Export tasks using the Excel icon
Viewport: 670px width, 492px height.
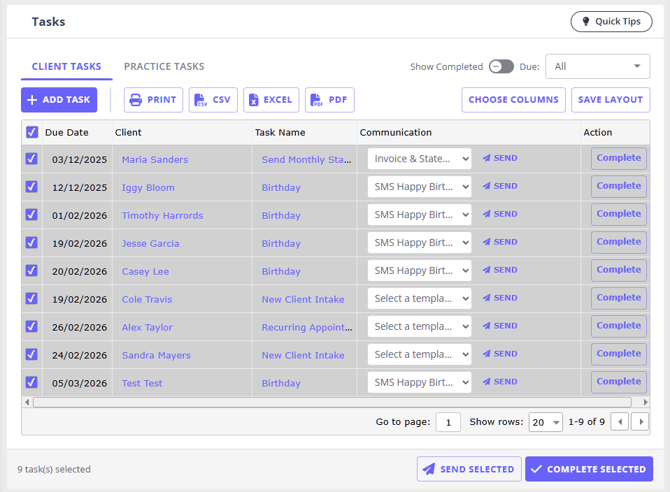point(271,100)
